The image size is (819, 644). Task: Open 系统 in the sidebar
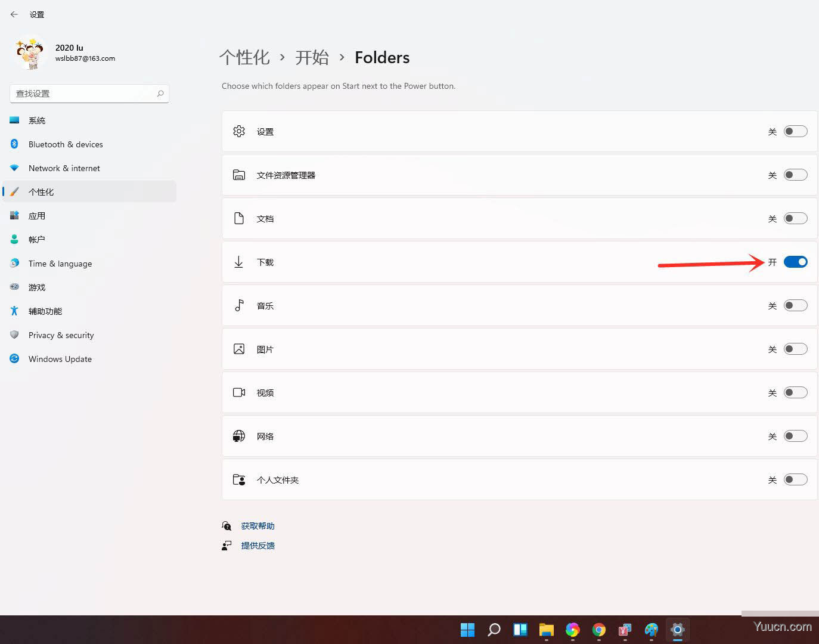(89, 120)
